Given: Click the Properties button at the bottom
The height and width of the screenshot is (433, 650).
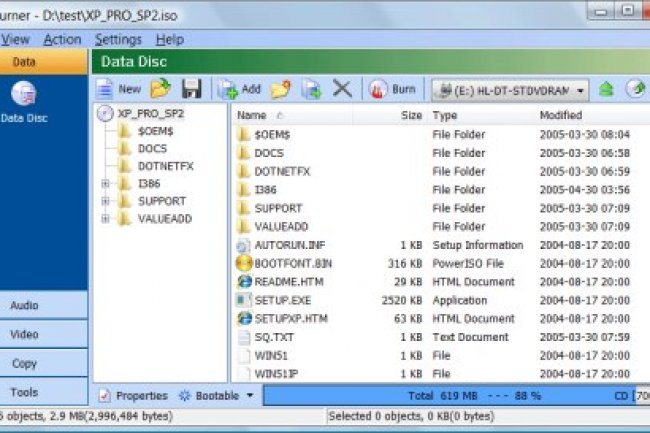Looking at the screenshot, I should coord(133,396).
